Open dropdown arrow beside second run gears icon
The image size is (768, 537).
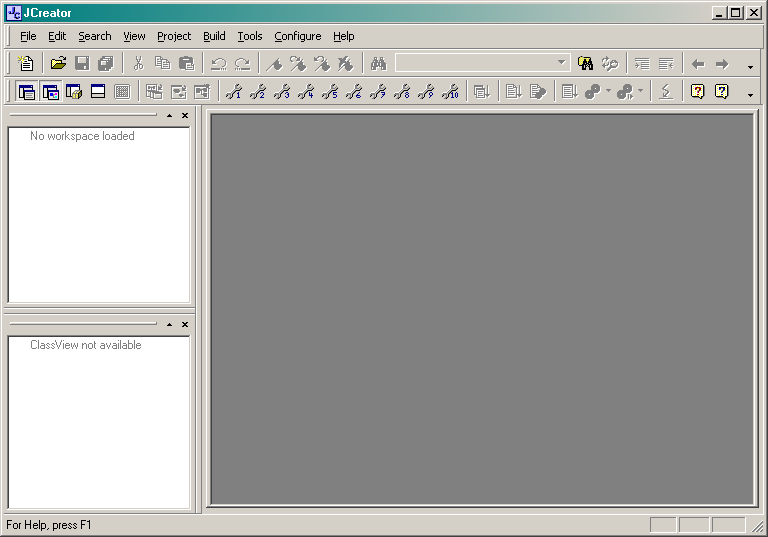(640, 91)
